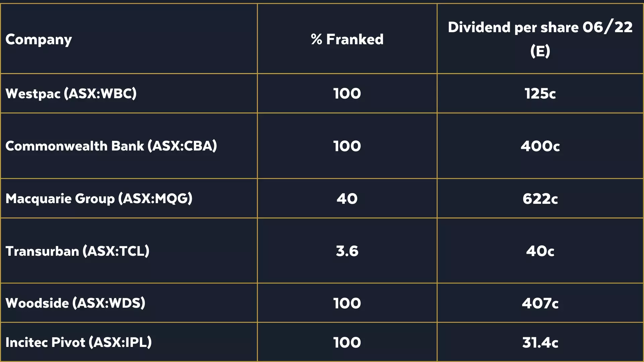The image size is (644, 362).
Task: Click the % Franked column header
Action: [x=347, y=40]
